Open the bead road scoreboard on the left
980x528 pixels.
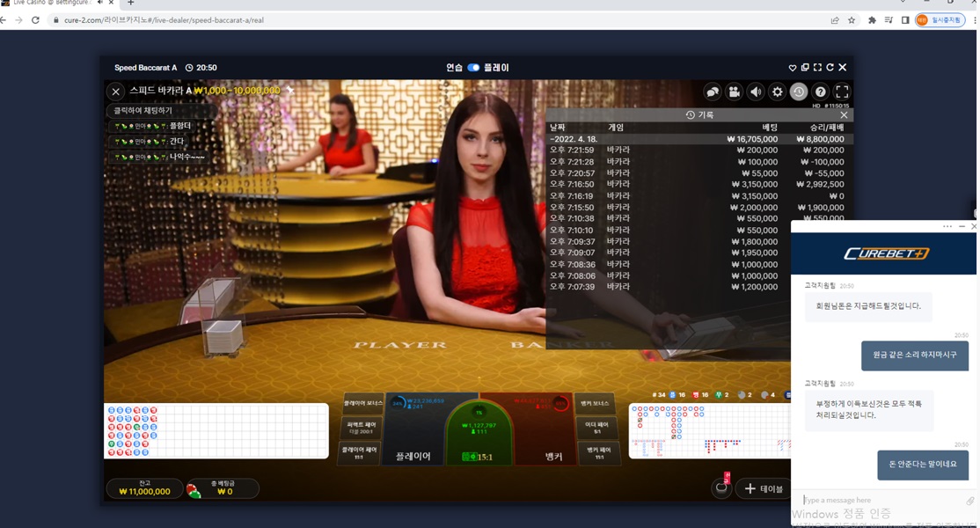coord(216,431)
